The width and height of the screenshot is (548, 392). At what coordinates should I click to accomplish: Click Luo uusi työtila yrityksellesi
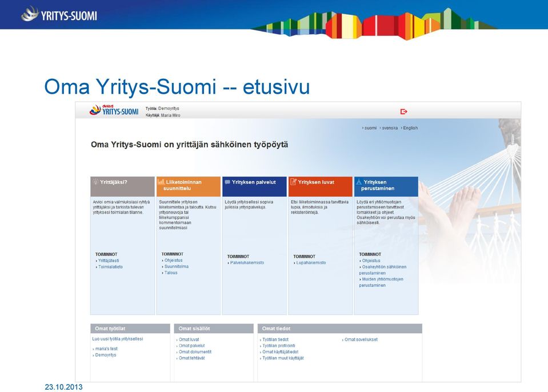pyautogui.click(x=118, y=339)
